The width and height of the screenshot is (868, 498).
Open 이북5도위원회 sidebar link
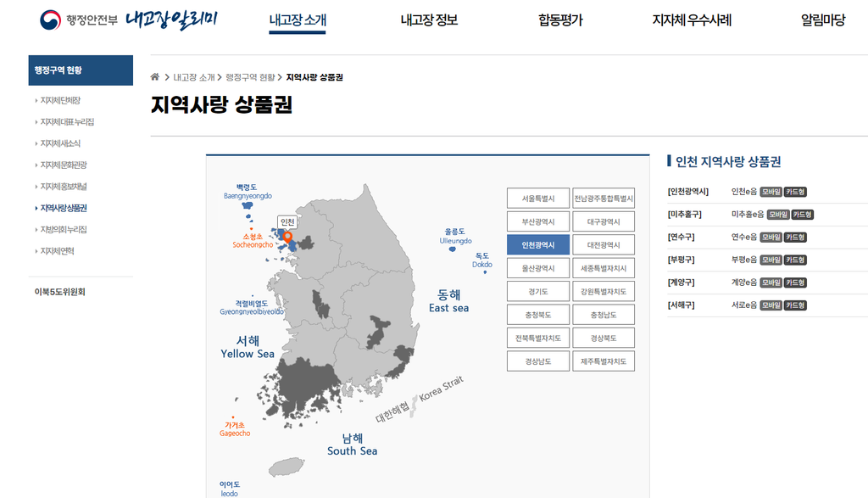click(x=60, y=292)
